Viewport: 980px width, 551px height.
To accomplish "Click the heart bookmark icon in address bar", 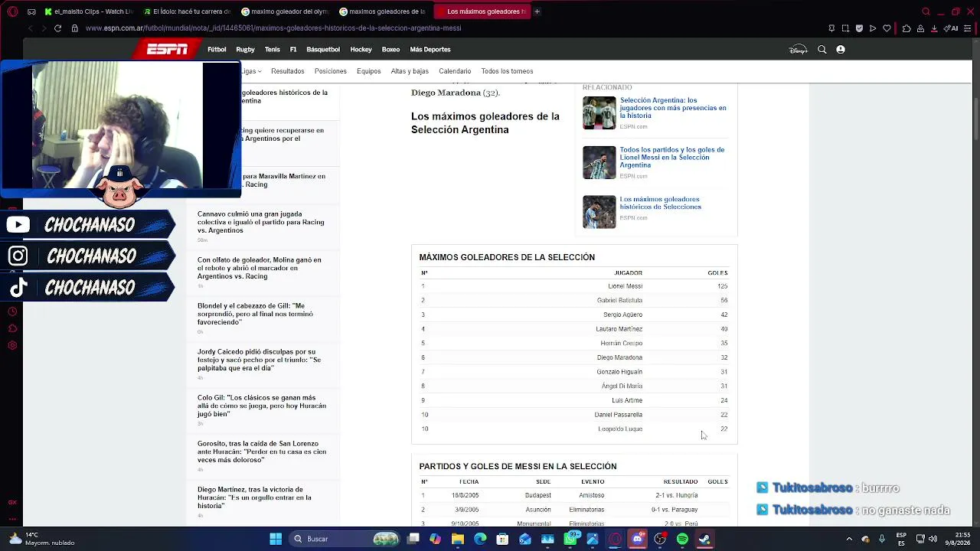I will [887, 28].
